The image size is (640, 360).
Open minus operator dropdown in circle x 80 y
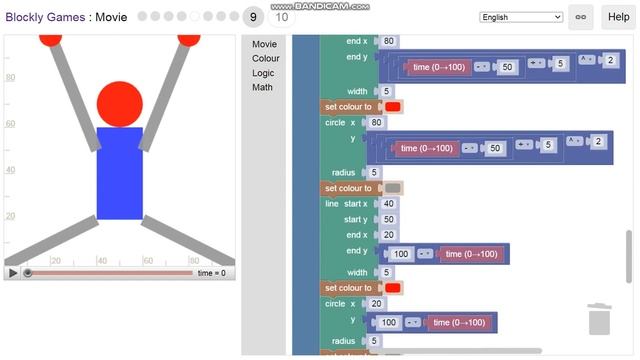[x=469, y=148]
